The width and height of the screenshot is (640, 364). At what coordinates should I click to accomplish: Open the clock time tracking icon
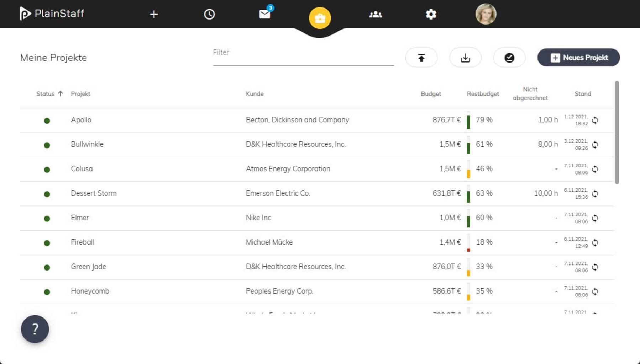click(x=209, y=14)
